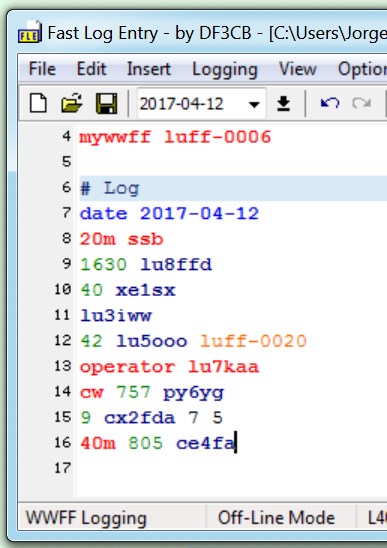Click the '20m ssb' line

point(121,239)
